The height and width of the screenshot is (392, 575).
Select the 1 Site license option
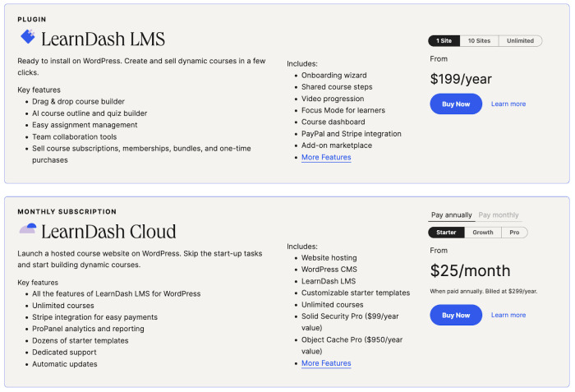(444, 40)
